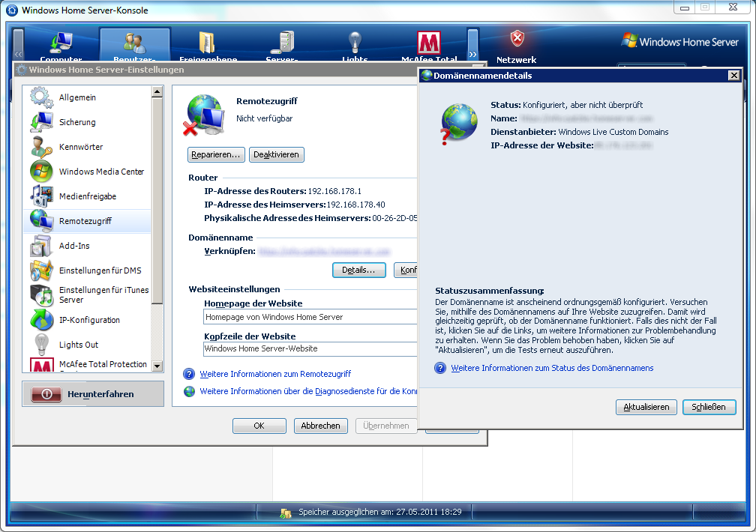The image size is (756, 532).
Task: Click help icon beside Domänennamen status link
Action: coord(440,368)
